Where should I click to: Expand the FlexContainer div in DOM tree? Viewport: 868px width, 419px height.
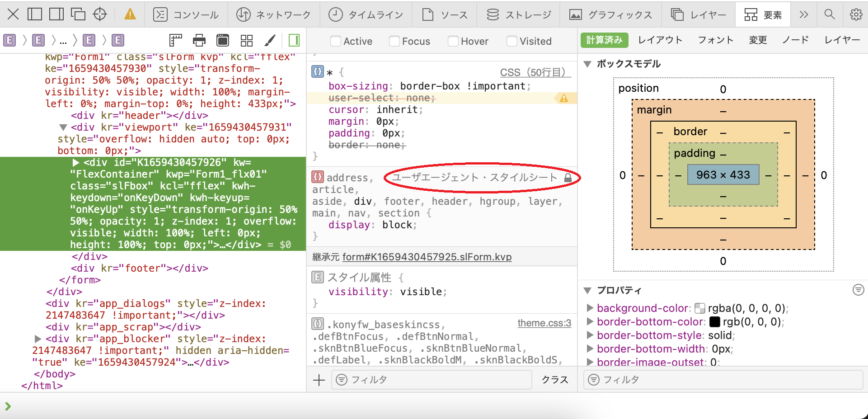75,162
